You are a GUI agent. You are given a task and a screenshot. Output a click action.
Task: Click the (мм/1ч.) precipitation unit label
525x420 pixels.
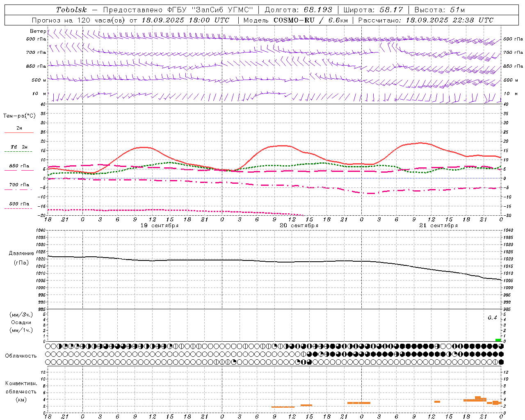(21, 330)
